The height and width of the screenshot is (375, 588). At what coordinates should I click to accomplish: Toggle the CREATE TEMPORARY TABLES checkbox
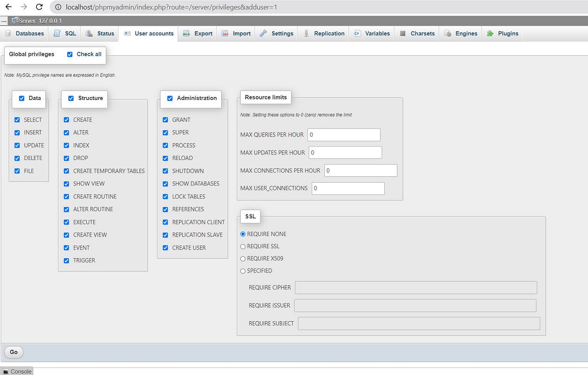[x=66, y=171]
